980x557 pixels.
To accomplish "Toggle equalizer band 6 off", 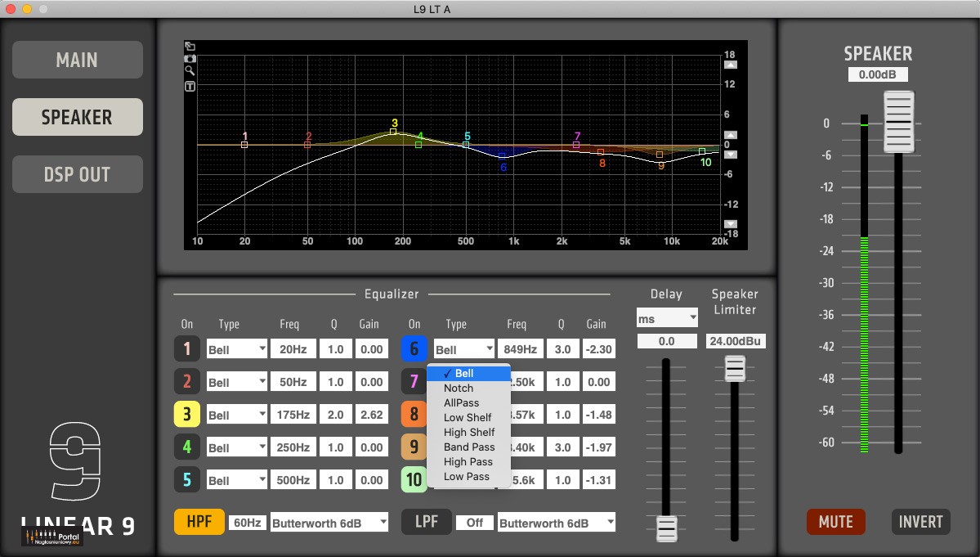I will coord(414,348).
